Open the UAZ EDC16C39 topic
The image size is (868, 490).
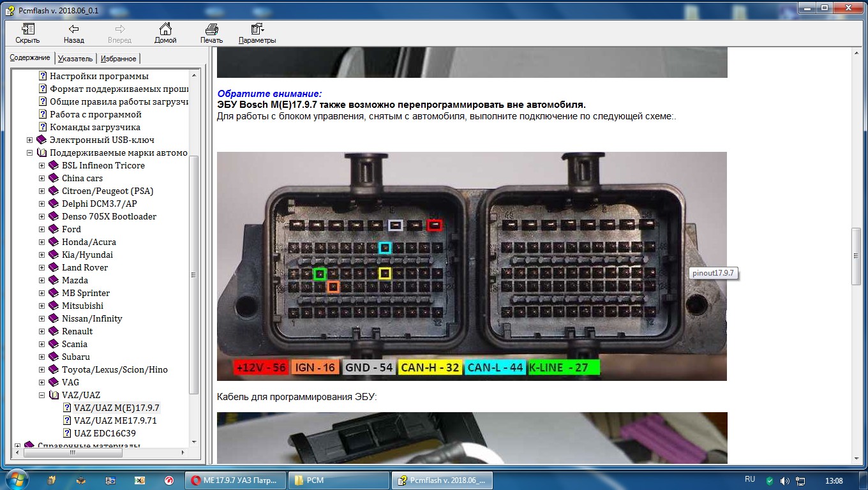[x=105, y=433]
